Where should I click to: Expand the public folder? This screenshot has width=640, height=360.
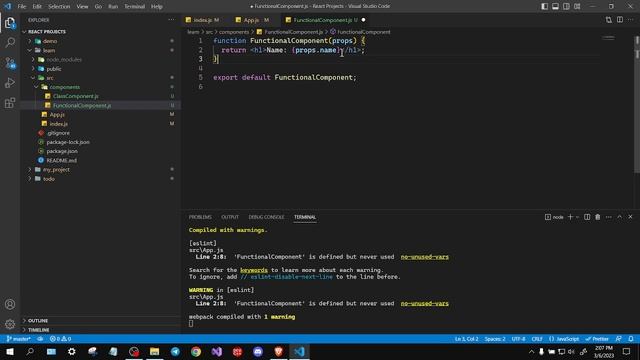(x=53, y=69)
